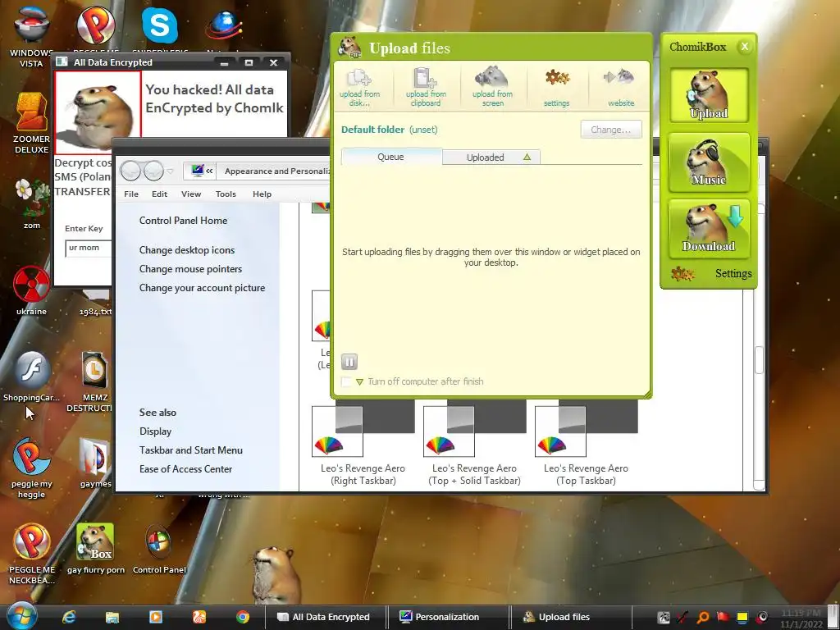This screenshot has height=630, width=840.
Task: Open Control Panel desktop icon
Action: 159,549
